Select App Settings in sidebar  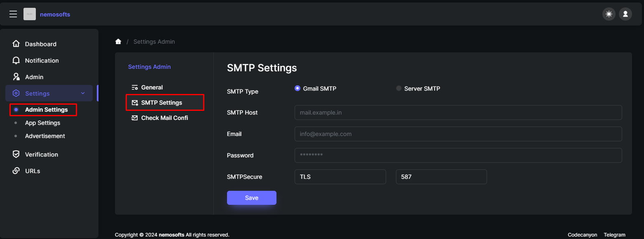pos(42,123)
